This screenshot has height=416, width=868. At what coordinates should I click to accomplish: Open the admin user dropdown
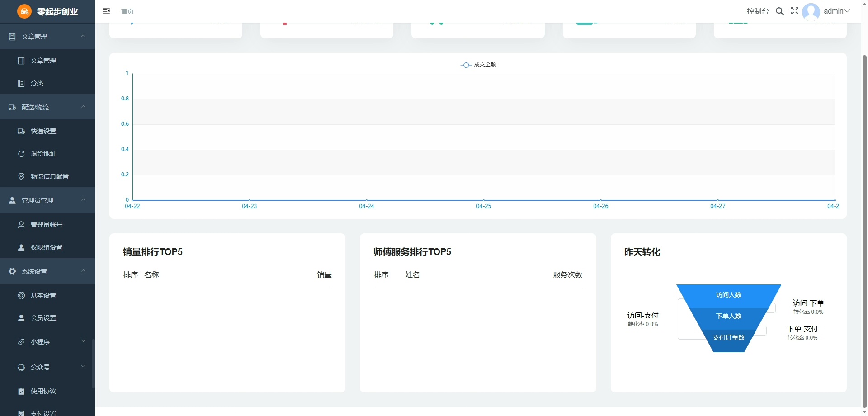(x=836, y=11)
